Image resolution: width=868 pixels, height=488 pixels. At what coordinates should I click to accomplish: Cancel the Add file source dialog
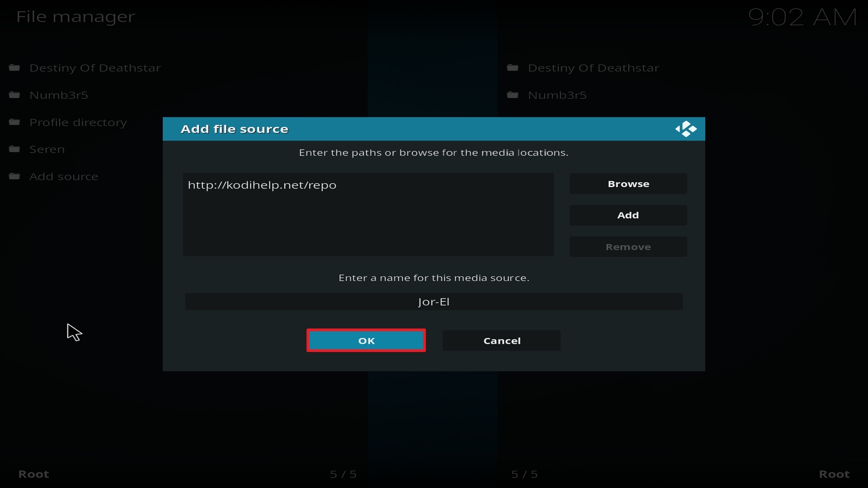(502, 341)
